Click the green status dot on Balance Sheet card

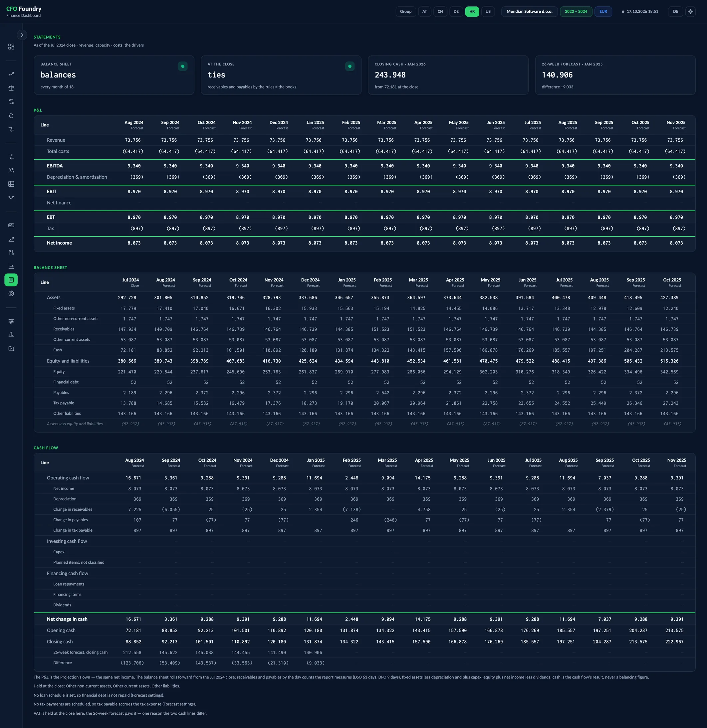[183, 66]
